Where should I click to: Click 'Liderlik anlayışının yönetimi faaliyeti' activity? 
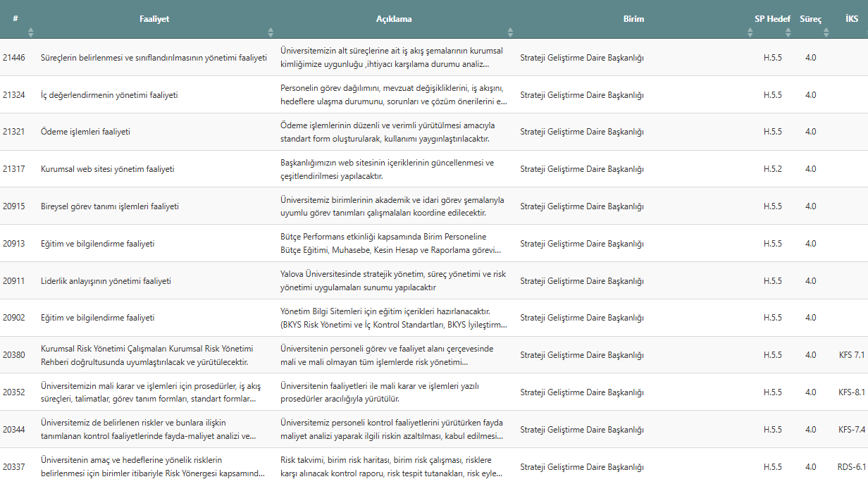coord(106,281)
